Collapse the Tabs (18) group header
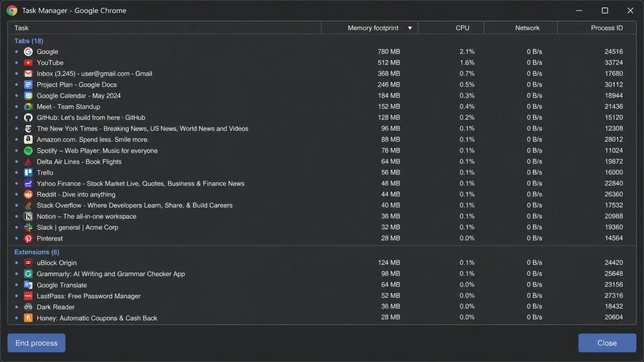The height and width of the screenshot is (362, 644). pos(29,41)
